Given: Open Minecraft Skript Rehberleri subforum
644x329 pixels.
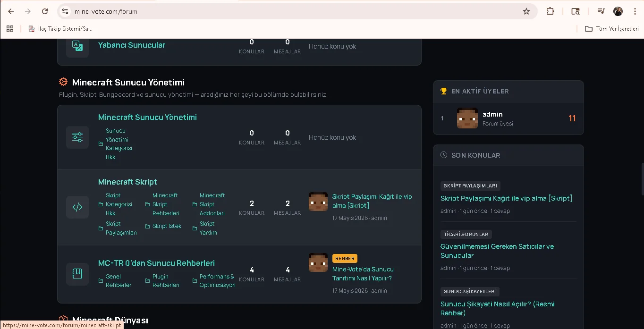Looking at the screenshot, I should point(166,204).
